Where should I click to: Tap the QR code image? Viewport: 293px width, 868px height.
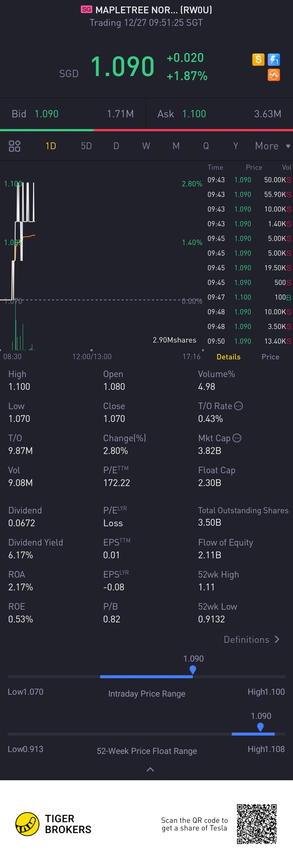coord(257,824)
